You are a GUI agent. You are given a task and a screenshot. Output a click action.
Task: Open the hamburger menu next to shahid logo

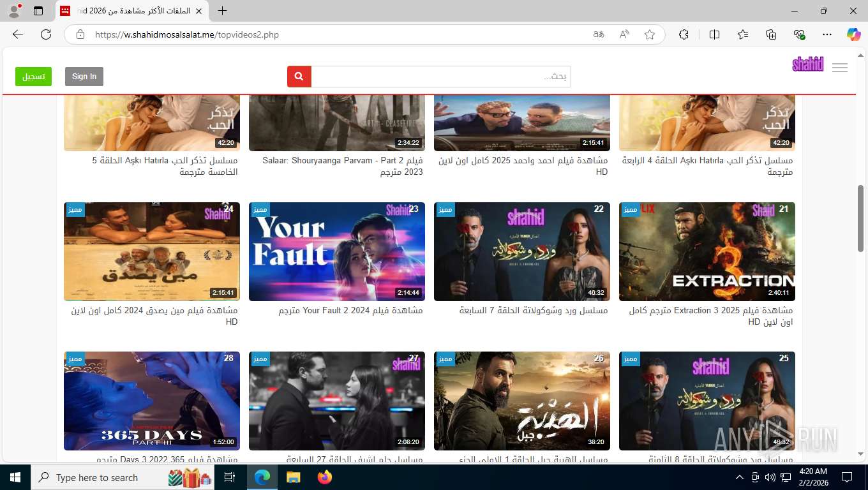[x=840, y=68]
